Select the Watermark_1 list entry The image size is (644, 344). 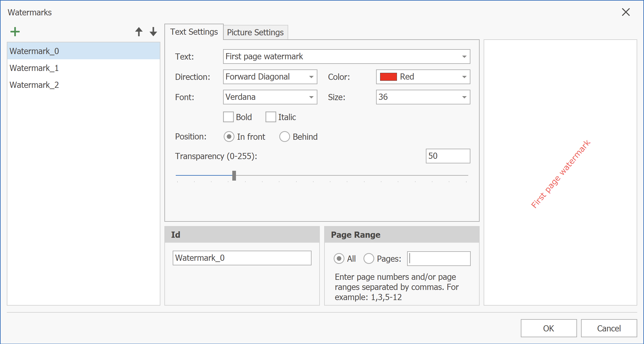click(x=34, y=68)
